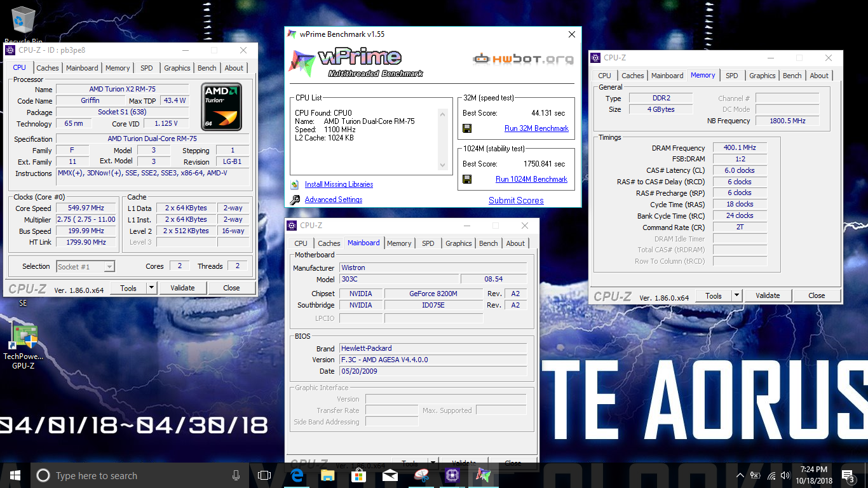This screenshot has width=868, height=488.
Task: Click the AMD Turion processor logo
Action: click(x=221, y=107)
